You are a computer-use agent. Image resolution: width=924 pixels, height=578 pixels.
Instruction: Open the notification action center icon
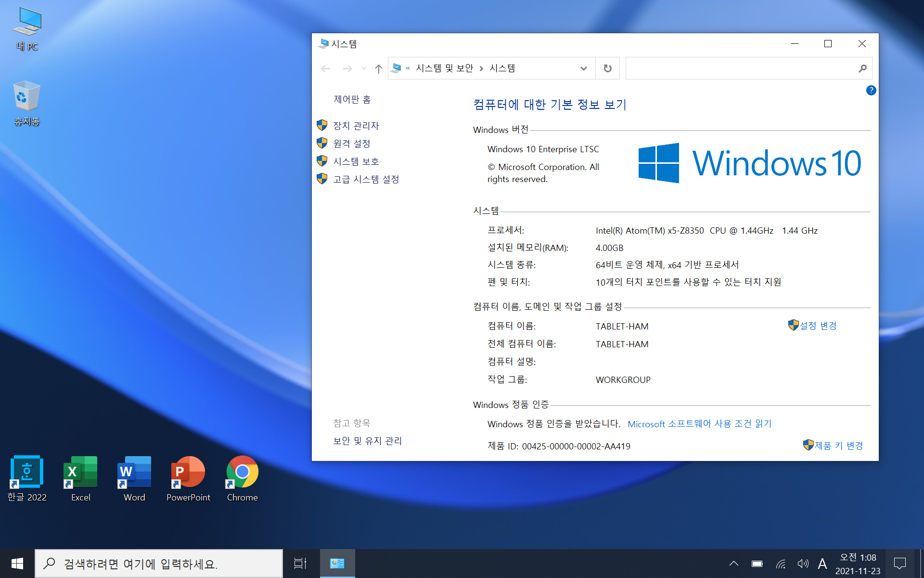pos(900,564)
